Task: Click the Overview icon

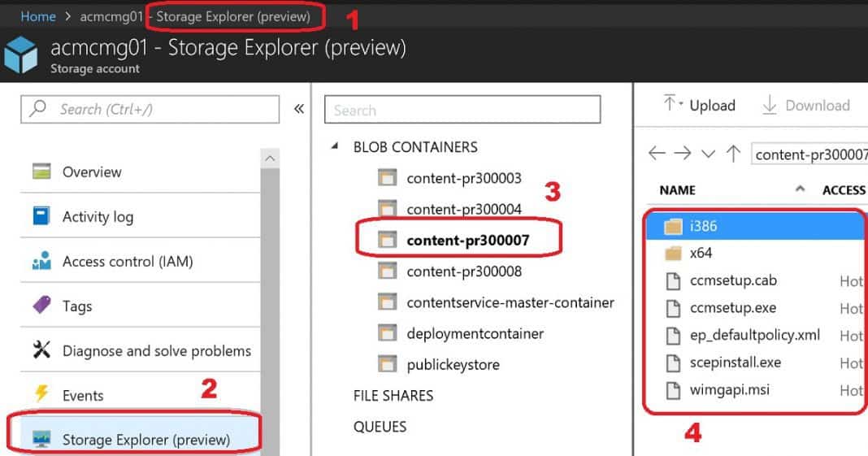Action: (x=41, y=172)
